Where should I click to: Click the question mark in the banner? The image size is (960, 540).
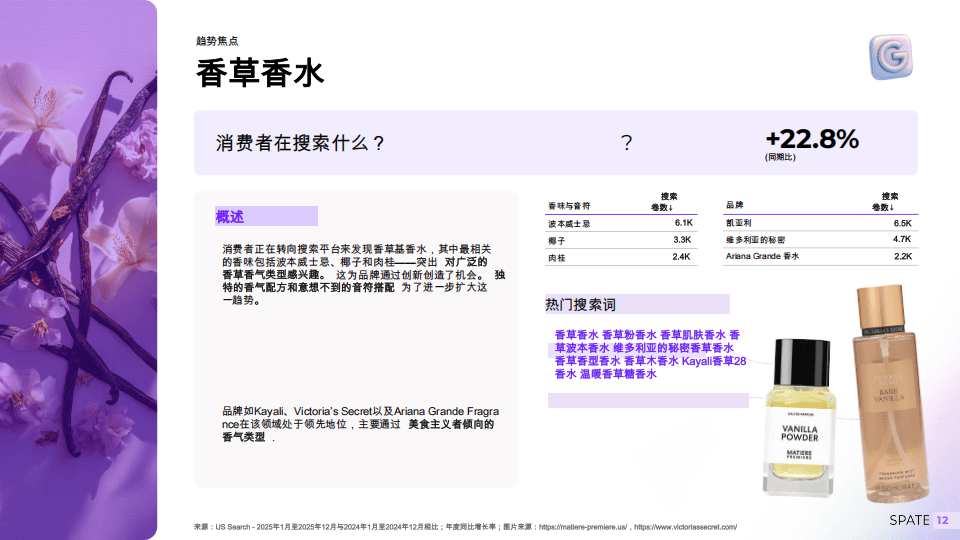[627, 142]
